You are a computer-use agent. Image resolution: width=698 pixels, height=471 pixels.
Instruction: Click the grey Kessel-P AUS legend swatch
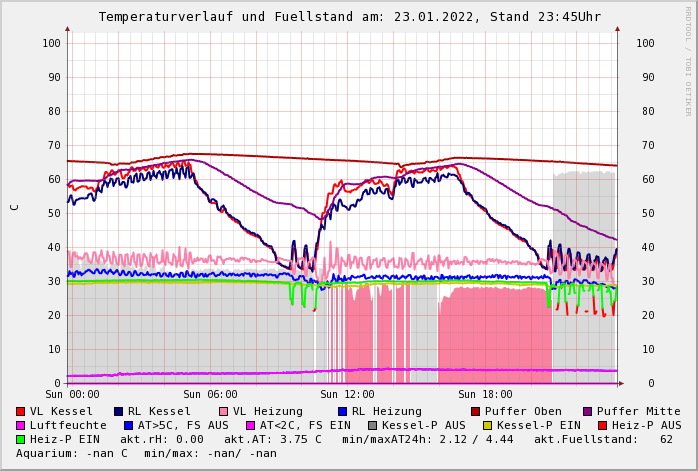pyautogui.click(x=373, y=426)
